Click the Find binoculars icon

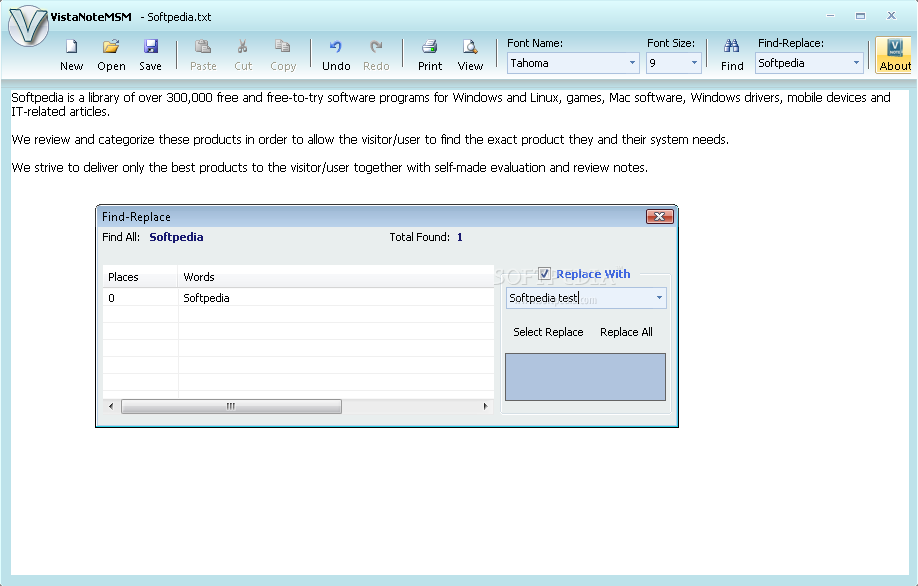(732, 47)
